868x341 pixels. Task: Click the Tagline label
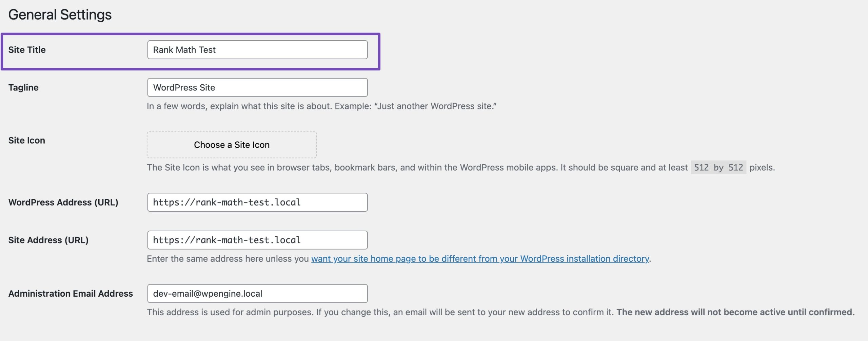pos(23,87)
